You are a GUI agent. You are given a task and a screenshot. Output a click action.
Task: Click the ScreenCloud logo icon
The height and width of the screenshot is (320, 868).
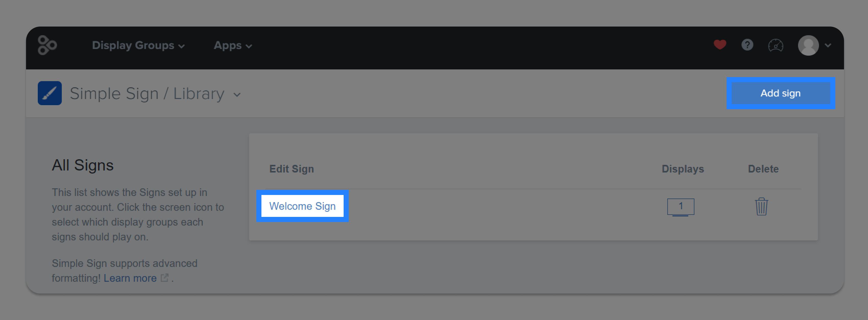pos(47,45)
